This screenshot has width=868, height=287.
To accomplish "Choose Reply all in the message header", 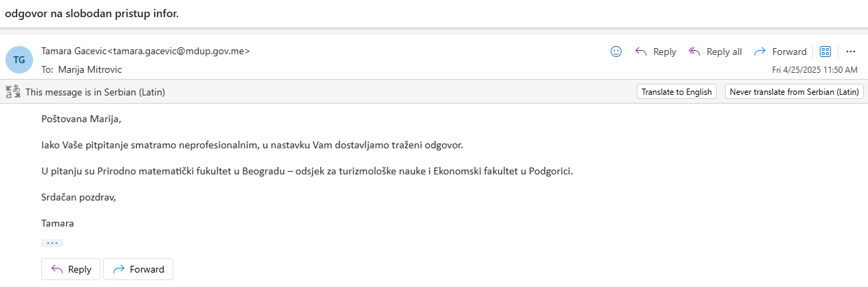I will (715, 51).
